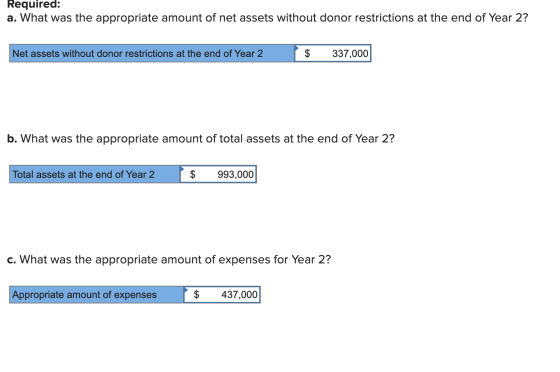Click the 'Appropriate amount of expenses' label cell

(96, 295)
